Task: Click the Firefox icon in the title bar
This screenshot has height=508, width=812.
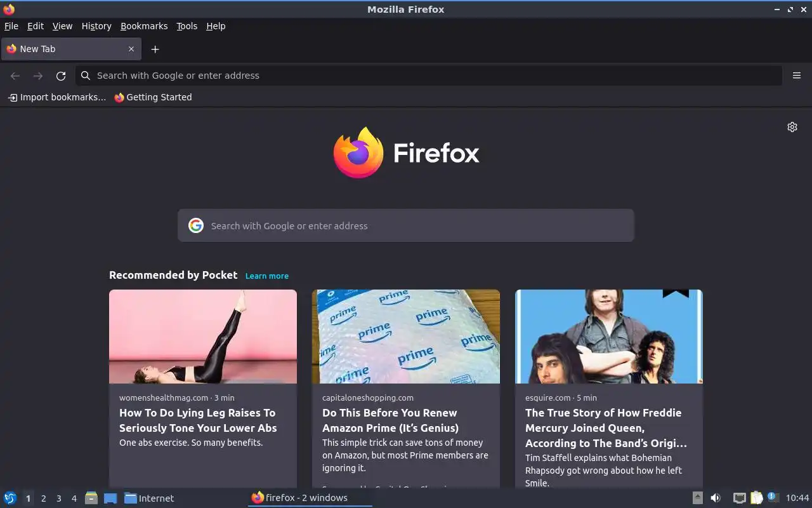Action: point(9,9)
